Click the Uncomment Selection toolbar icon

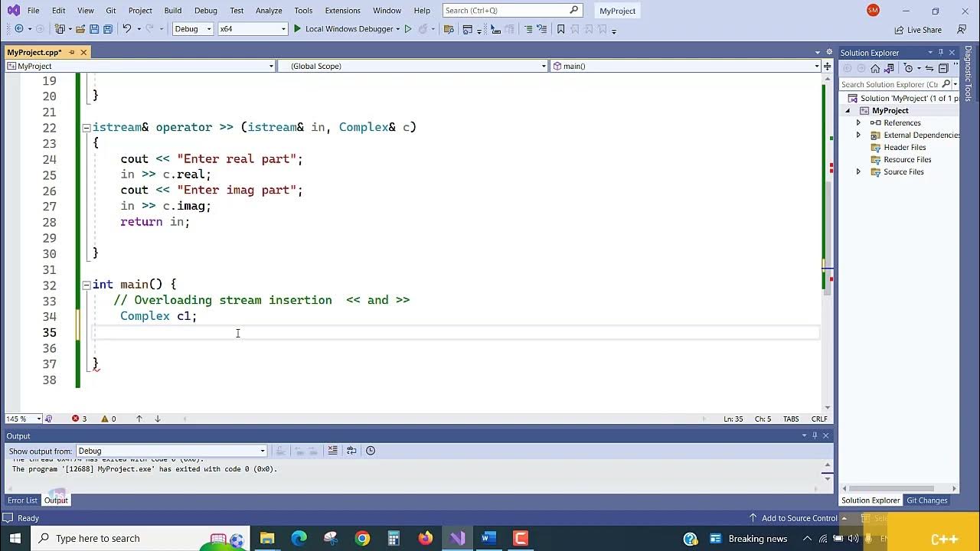(542, 29)
